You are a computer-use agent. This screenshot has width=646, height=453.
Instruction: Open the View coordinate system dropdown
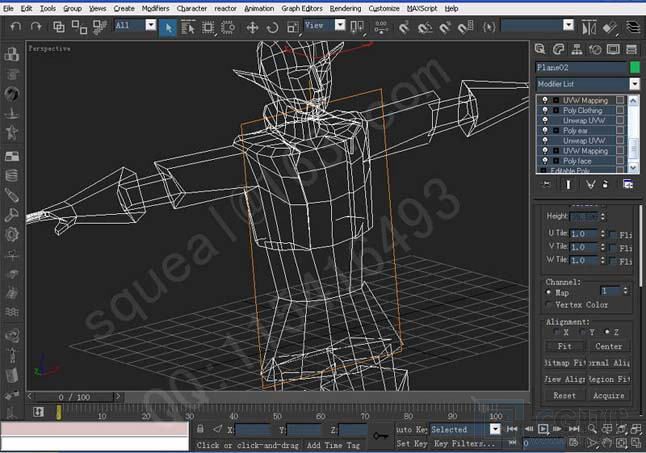tap(340, 26)
